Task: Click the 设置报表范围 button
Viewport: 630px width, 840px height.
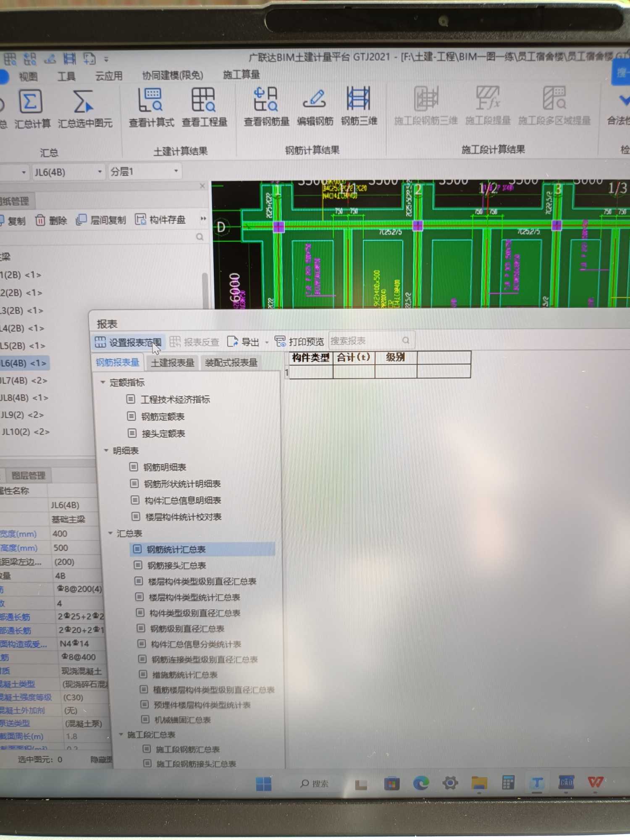Action: (x=128, y=342)
